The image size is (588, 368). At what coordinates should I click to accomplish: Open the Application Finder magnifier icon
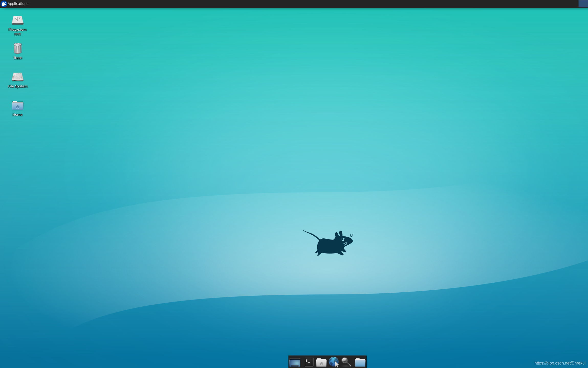coord(346,362)
